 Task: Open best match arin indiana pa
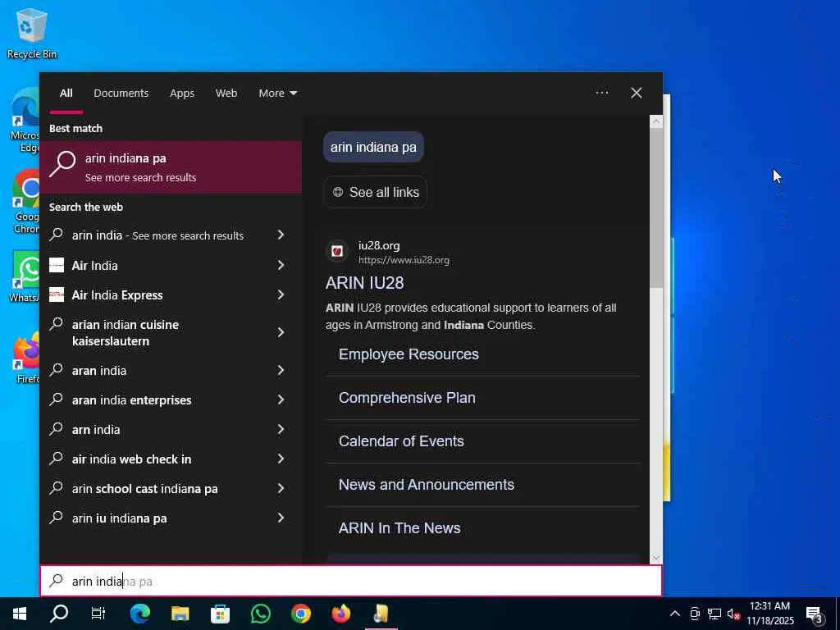coord(171,167)
